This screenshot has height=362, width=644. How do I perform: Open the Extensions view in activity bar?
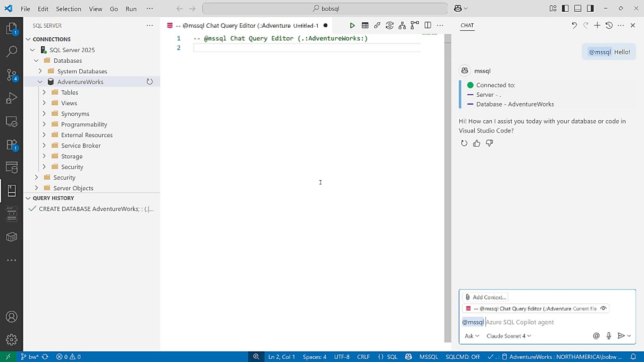[12, 145]
